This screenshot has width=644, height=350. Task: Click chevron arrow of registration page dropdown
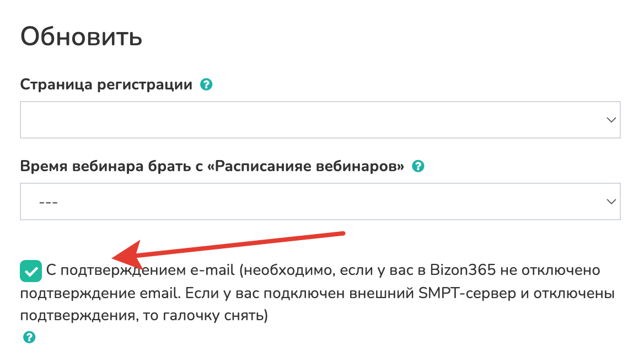(x=610, y=120)
